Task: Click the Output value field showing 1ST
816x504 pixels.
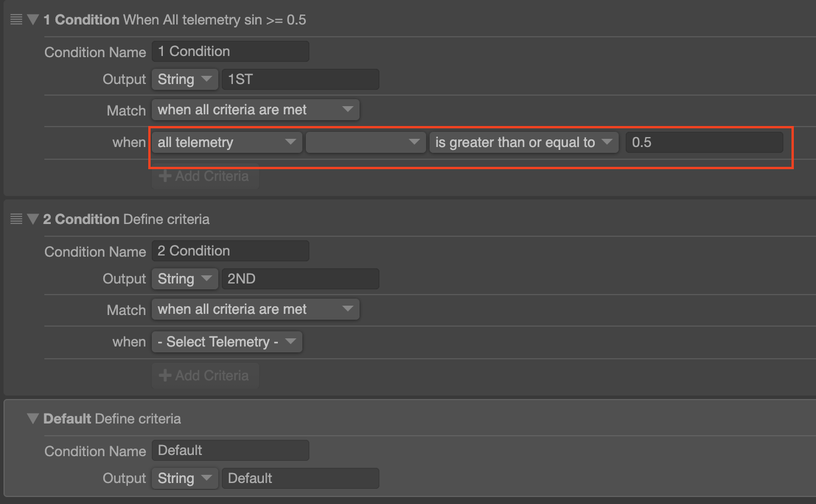Action: (300, 79)
